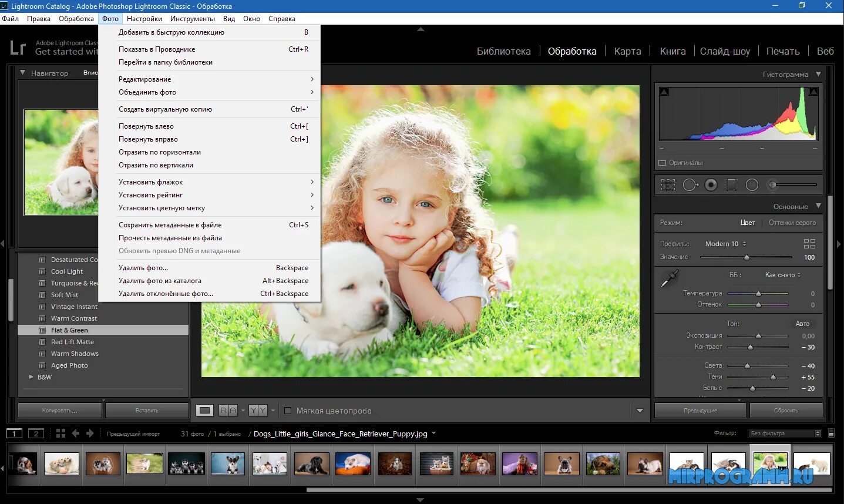
Task: Select the Graduated Filter tool
Action: tap(731, 185)
